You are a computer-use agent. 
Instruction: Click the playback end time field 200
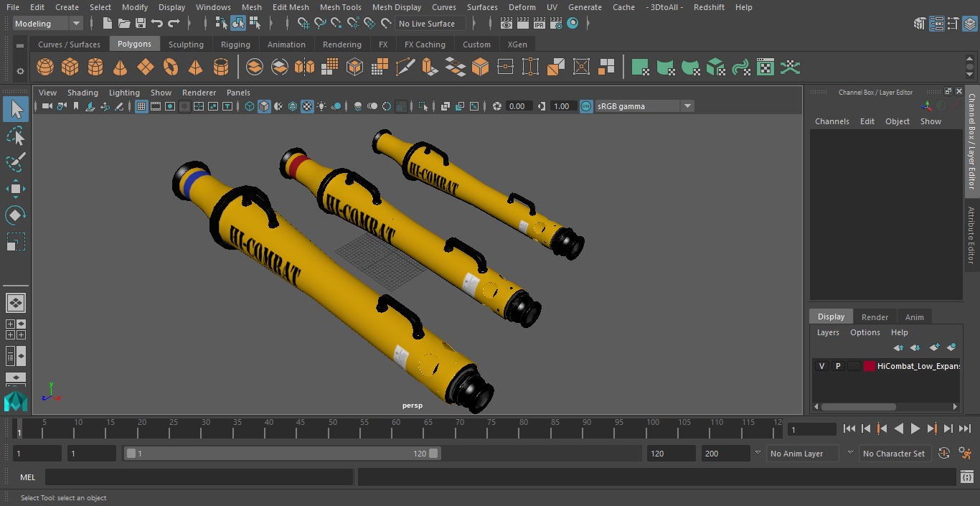tap(726, 454)
